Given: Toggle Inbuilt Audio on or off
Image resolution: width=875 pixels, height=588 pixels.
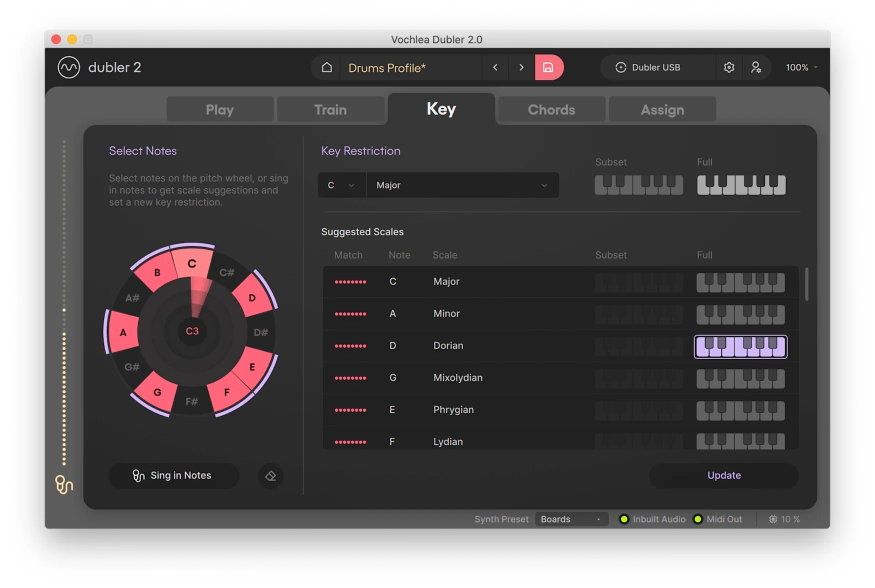Looking at the screenshot, I should click(x=624, y=519).
